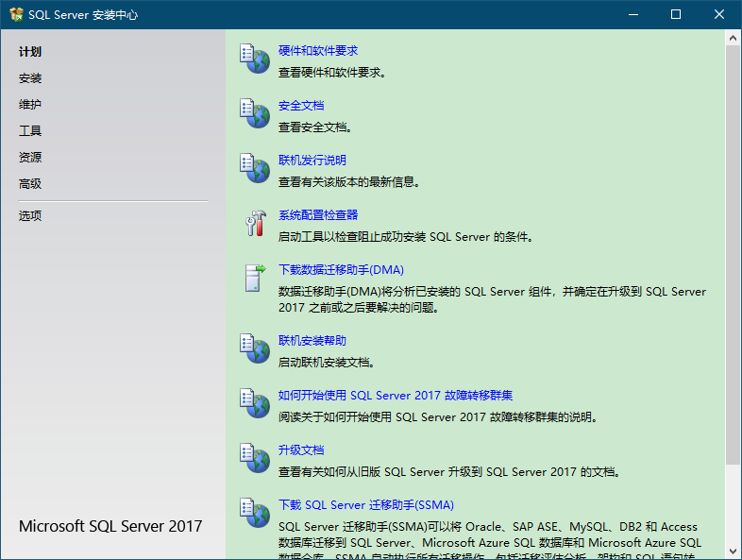Open the 下载数据迁移助手(DMA) link

pyautogui.click(x=341, y=270)
